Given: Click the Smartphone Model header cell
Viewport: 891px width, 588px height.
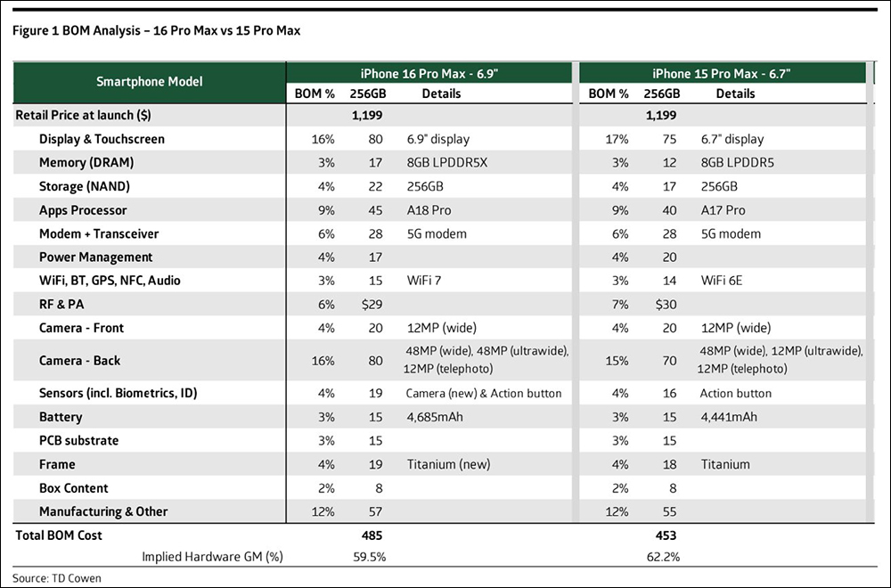Looking at the screenshot, I should (150, 82).
